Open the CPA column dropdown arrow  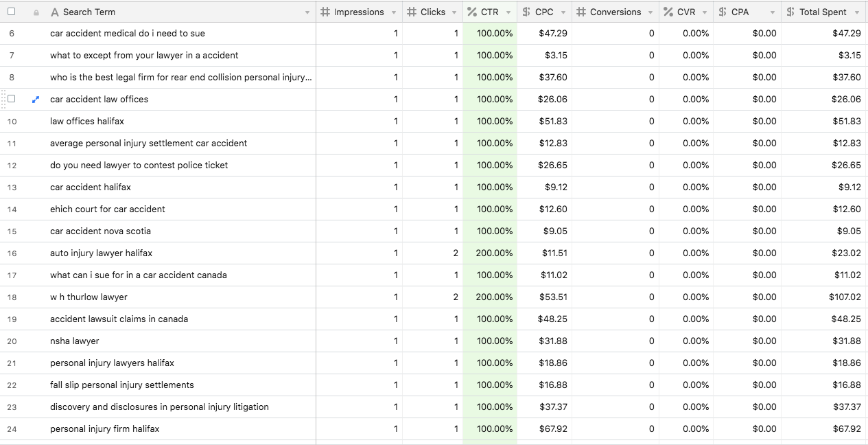[773, 12]
